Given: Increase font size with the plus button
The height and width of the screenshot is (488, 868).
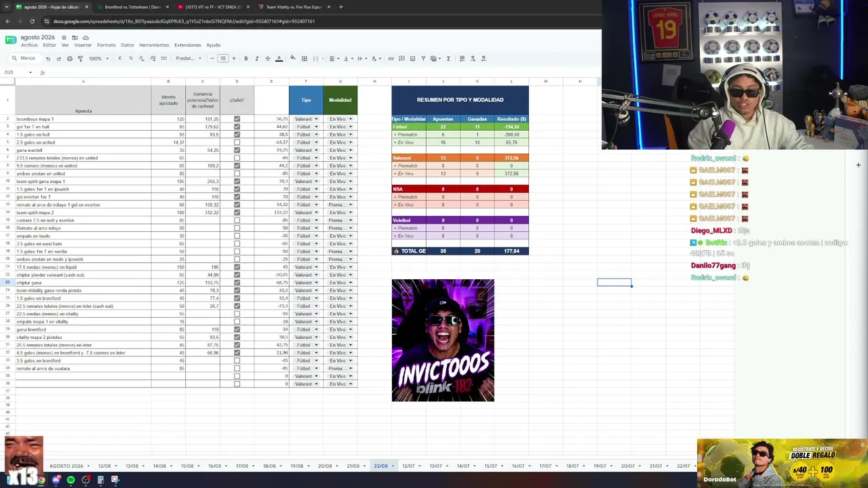Looking at the screenshot, I should (x=234, y=58).
